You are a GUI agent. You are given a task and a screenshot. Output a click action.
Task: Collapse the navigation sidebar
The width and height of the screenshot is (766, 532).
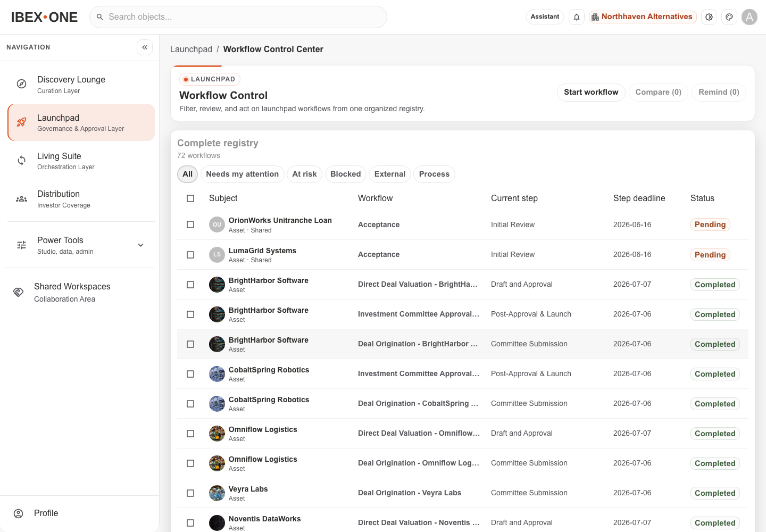tap(145, 47)
